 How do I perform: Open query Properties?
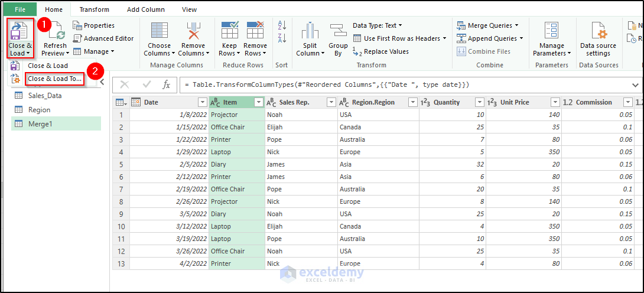93,25
